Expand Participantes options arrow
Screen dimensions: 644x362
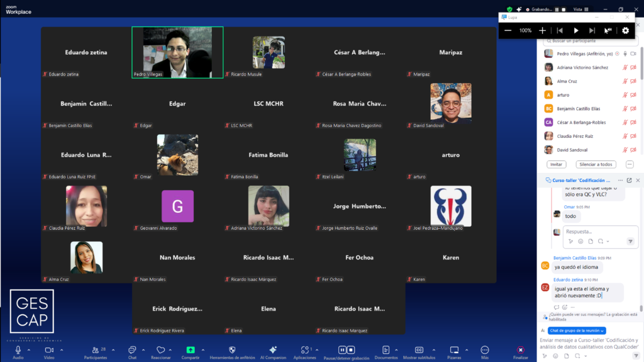[113, 350]
